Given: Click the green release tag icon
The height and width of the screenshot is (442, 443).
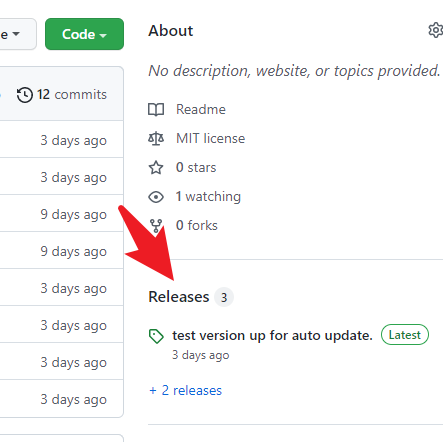Looking at the screenshot, I should coord(156,336).
